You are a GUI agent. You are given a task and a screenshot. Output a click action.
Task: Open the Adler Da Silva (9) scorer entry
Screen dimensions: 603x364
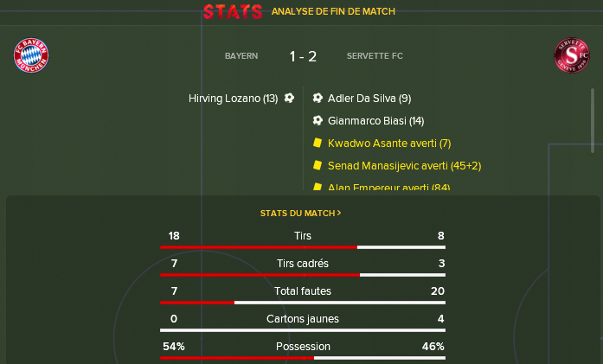tap(369, 99)
